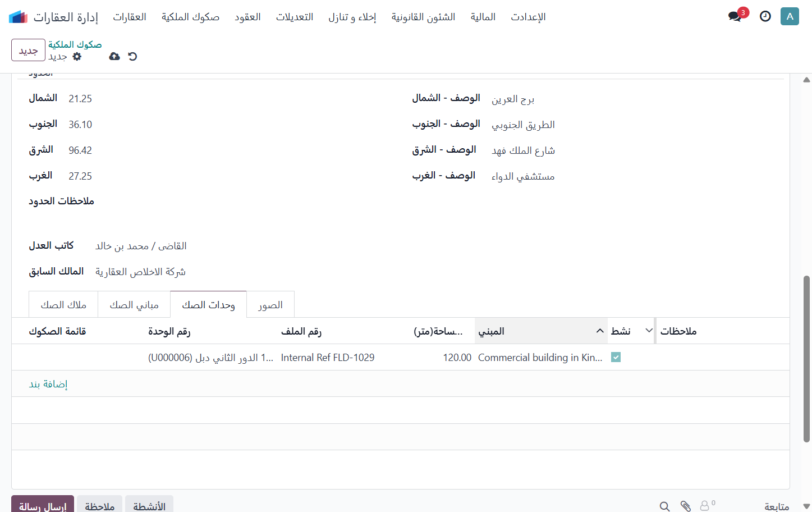Open العقود menu

247,17
